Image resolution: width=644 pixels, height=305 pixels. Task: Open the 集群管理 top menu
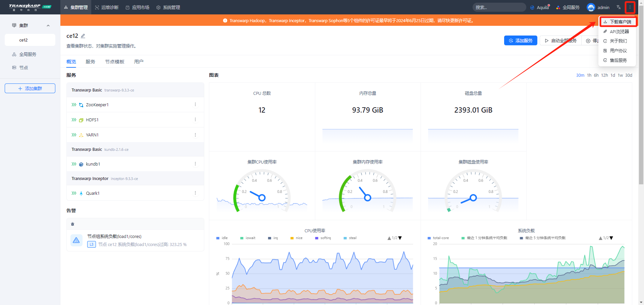click(76, 7)
